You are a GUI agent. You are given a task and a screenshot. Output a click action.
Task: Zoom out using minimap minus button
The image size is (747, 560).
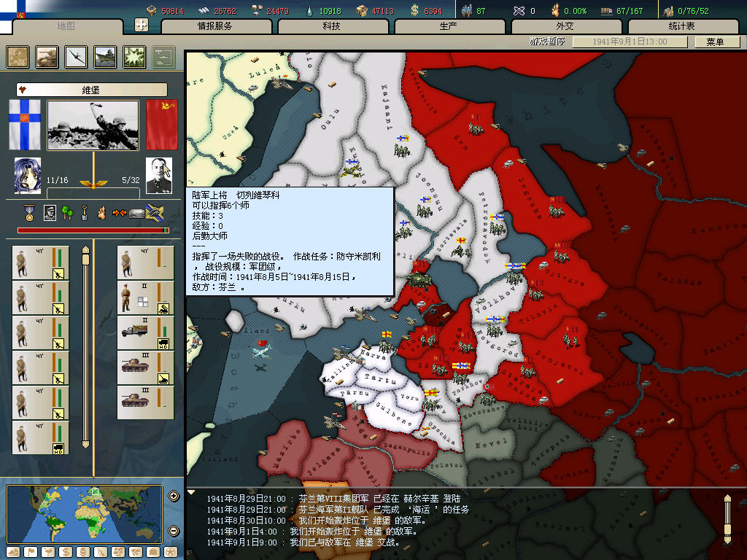174,531
